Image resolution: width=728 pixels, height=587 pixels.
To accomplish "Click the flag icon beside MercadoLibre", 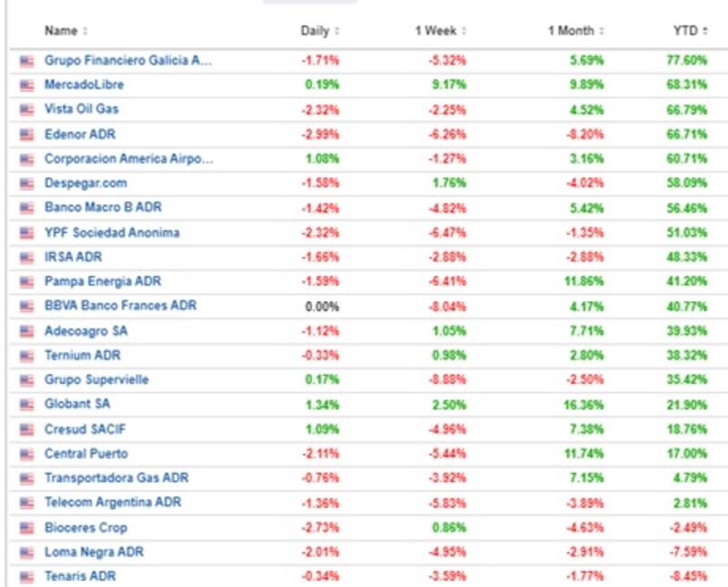I will 25,85.
